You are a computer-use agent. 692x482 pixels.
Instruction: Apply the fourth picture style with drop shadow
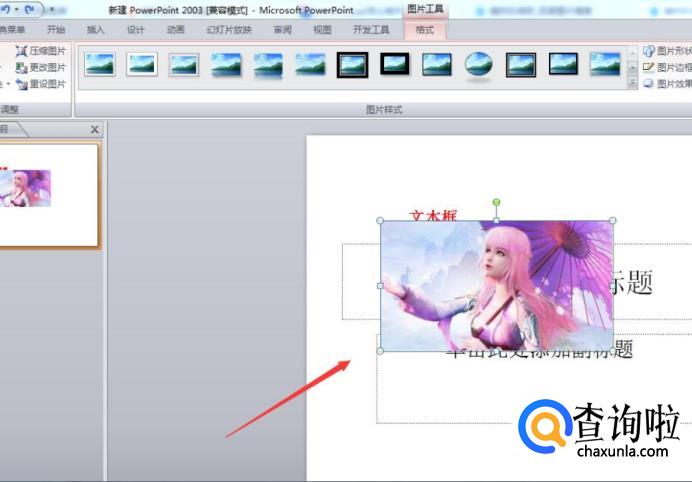[226, 65]
